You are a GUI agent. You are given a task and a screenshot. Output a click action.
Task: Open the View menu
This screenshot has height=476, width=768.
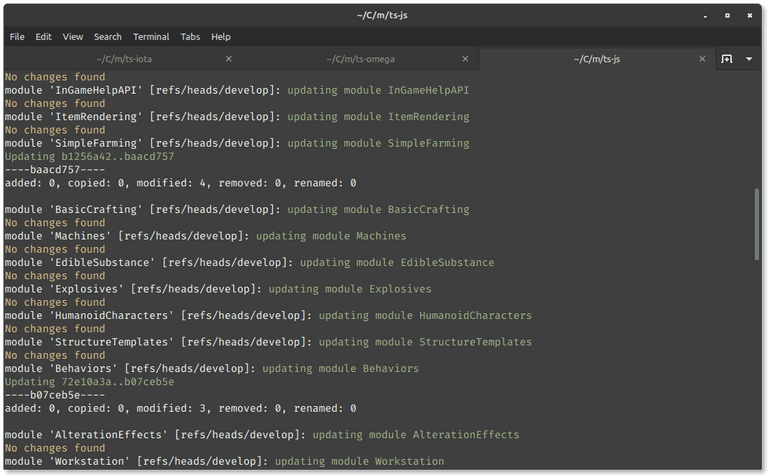[72, 37]
